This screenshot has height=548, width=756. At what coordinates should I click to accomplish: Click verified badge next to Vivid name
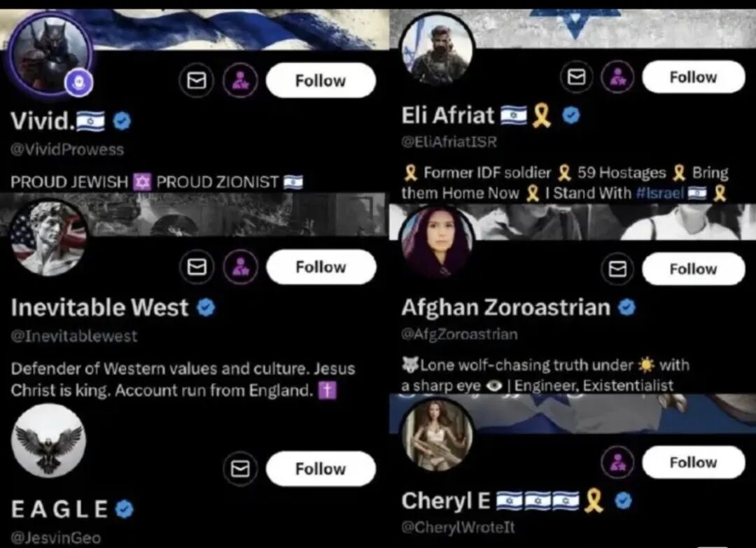[x=122, y=120]
